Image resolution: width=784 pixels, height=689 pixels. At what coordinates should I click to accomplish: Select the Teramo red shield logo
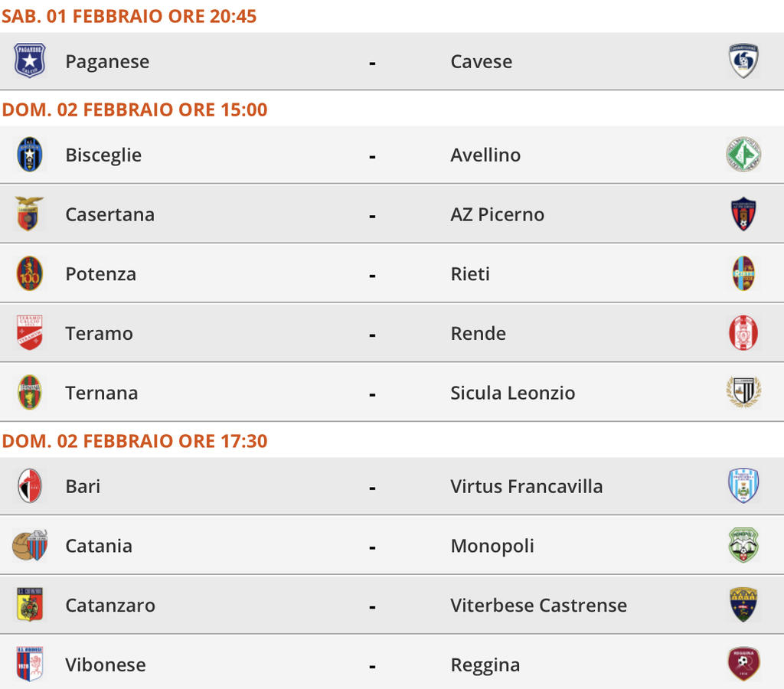pyautogui.click(x=30, y=333)
